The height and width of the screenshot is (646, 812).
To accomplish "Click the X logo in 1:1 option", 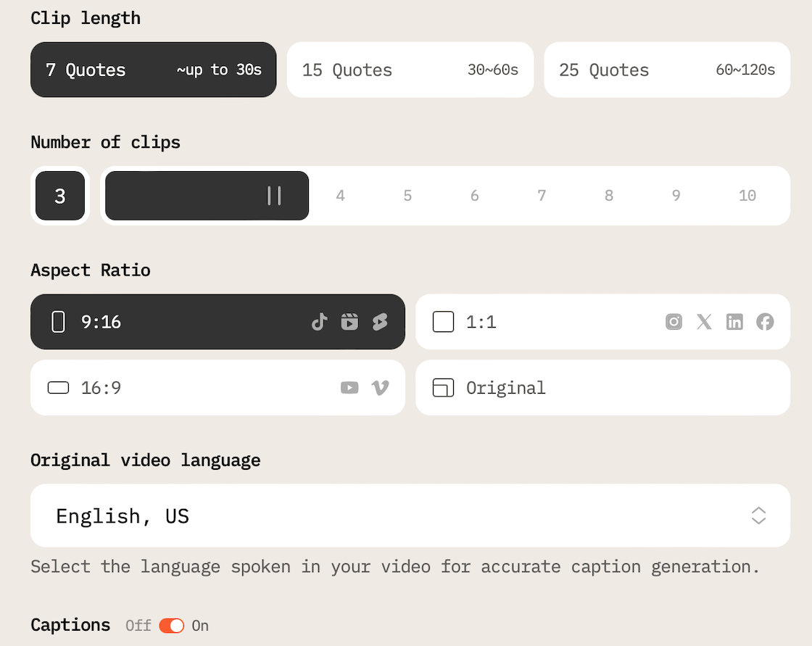I will tap(704, 322).
